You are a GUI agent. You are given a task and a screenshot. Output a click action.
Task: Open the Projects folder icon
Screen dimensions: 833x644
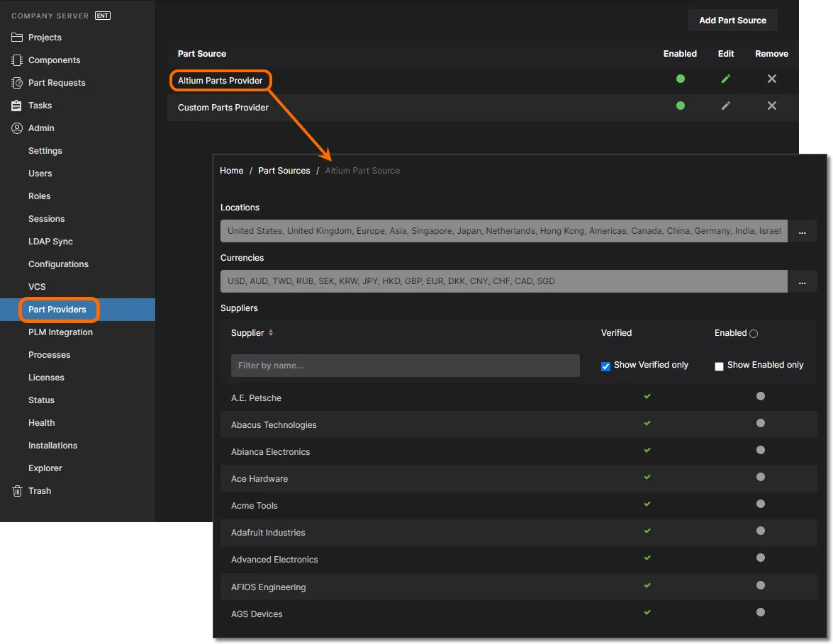click(17, 37)
